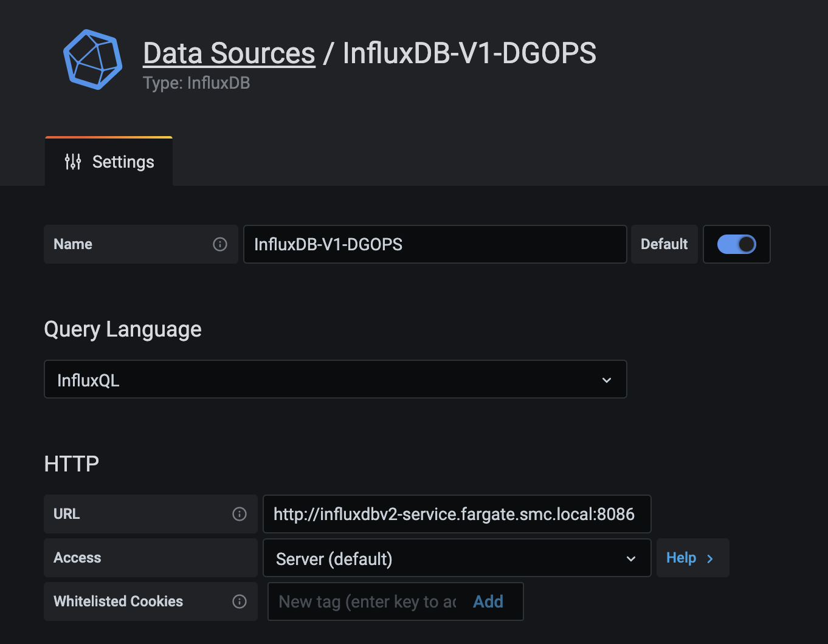Open the InfluxQL query language selector
The image size is (828, 644).
(335, 379)
